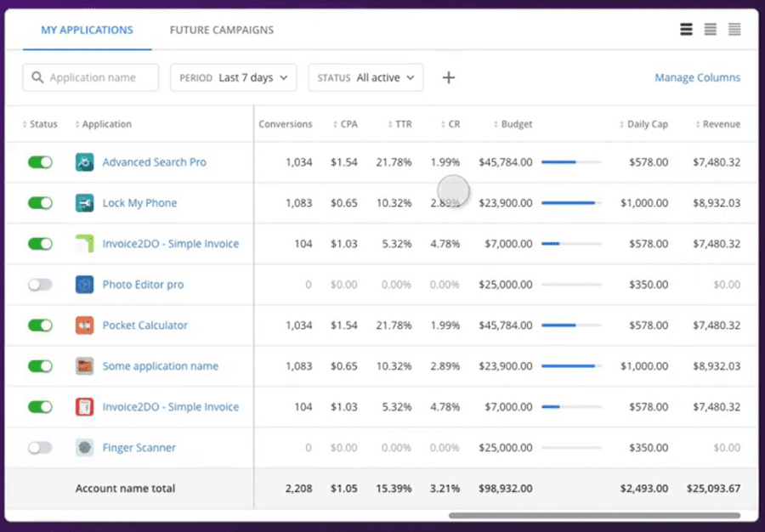Open the PERIOD Last 7 days dropdown
This screenshot has width=765, height=532.
pyautogui.click(x=233, y=77)
